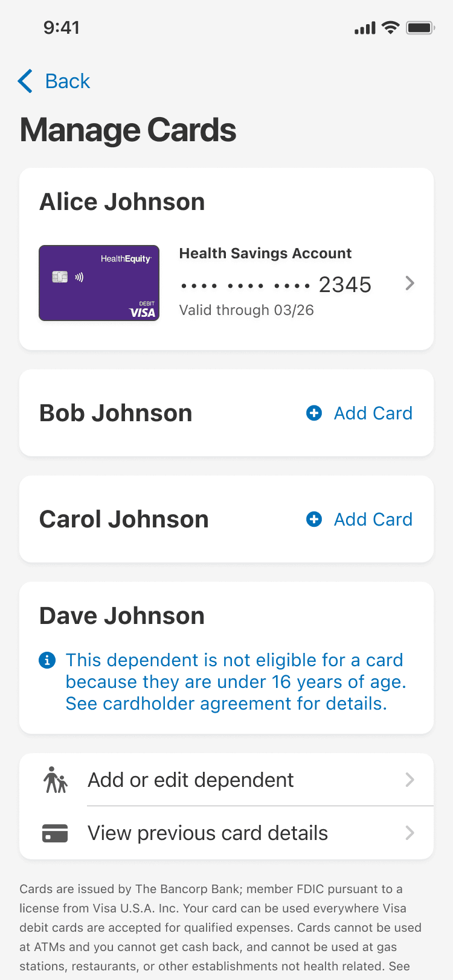The width and height of the screenshot is (453, 980).
Task: Tap the info icon under Dave Johnson
Action: [47, 660]
